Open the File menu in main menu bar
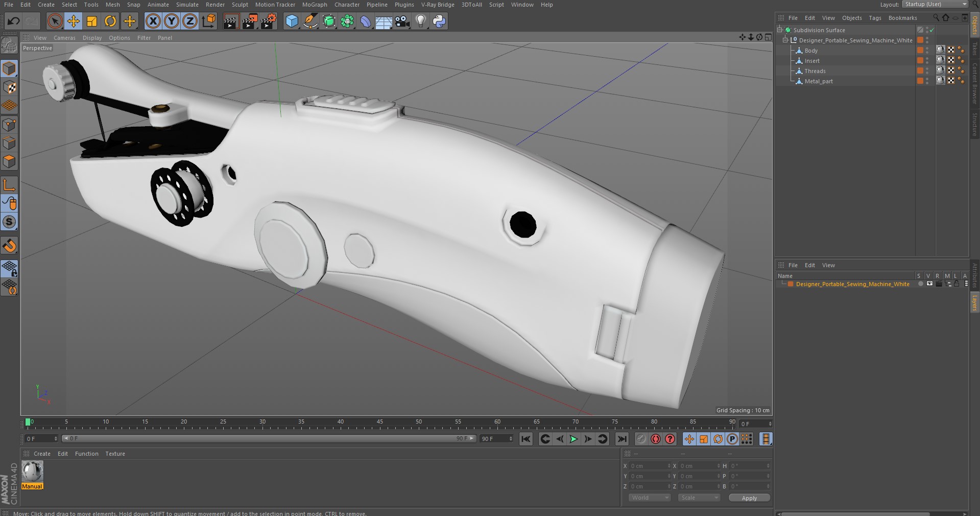980x516 pixels. 9,5
